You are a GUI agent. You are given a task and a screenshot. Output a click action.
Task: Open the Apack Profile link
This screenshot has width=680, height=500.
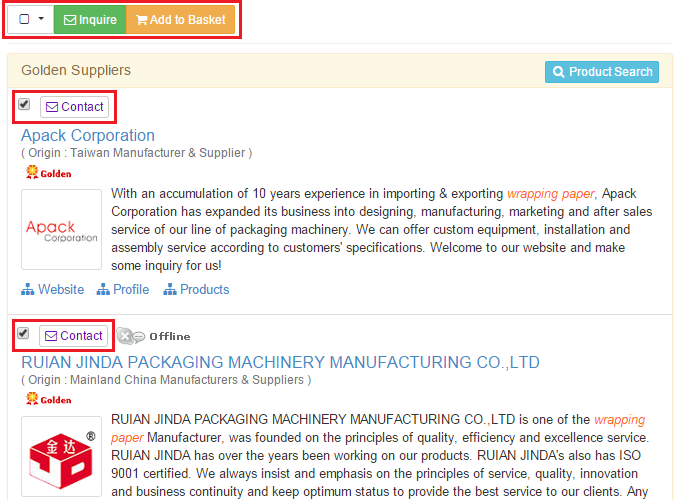tap(123, 289)
